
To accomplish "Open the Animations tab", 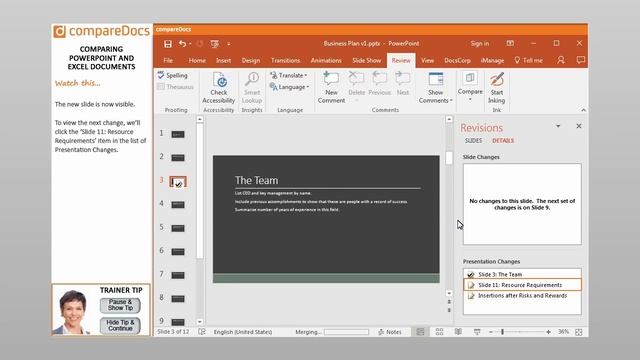I will pos(326,60).
